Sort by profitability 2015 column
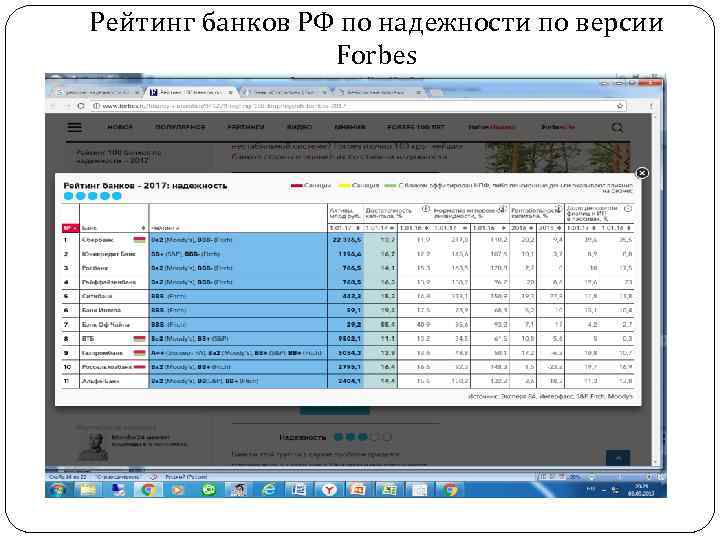 click(550, 228)
